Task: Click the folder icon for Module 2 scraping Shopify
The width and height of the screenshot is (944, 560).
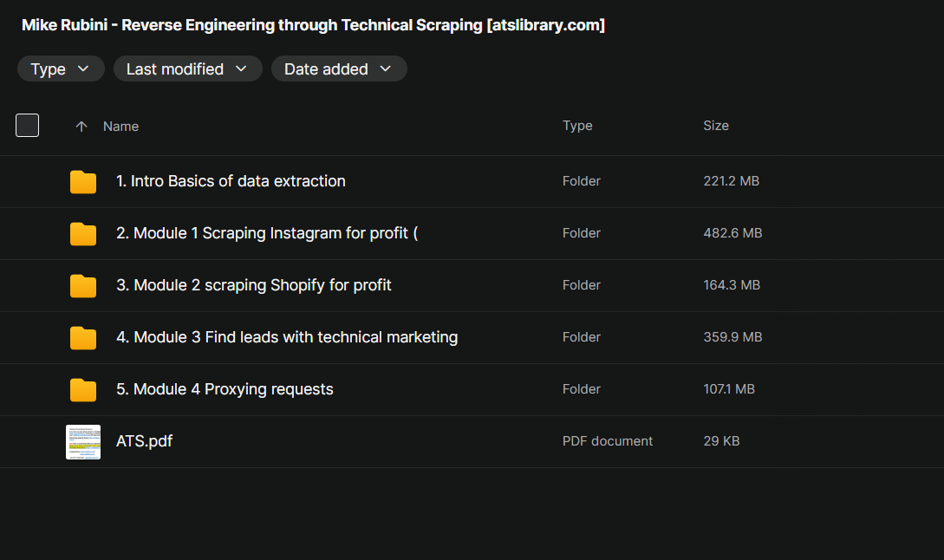Action: tap(83, 285)
